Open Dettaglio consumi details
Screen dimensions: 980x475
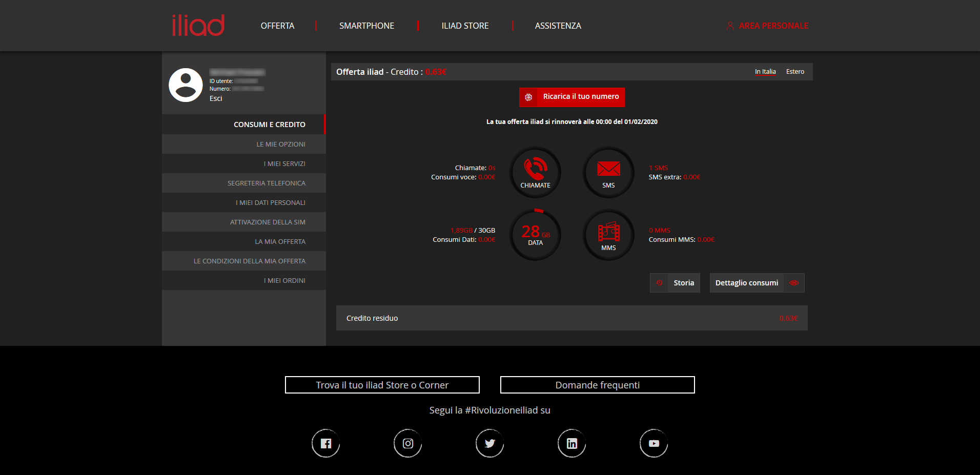[757, 283]
